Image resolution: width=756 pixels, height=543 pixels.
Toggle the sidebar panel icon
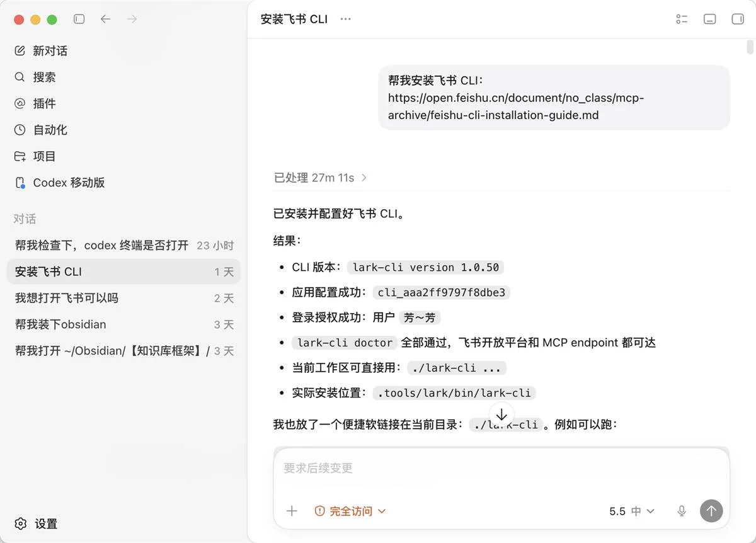click(79, 20)
